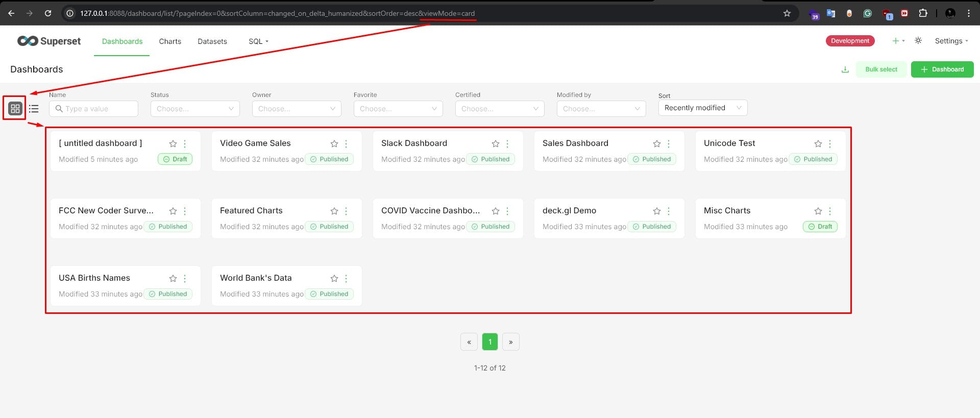
Task: Open more options for untitled dashboard
Action: pyautogui.click(x=185, y=144)
